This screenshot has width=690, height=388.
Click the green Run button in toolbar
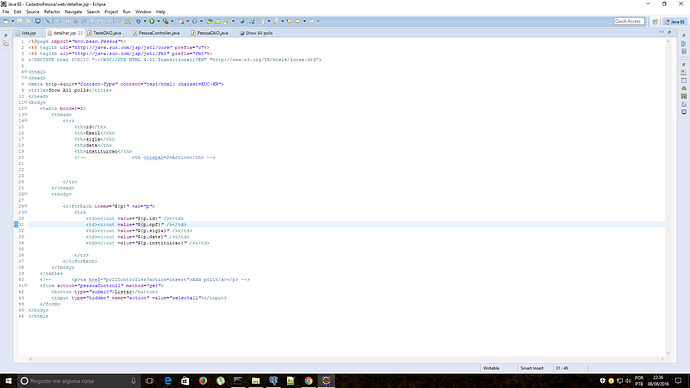tap(152, 21)
